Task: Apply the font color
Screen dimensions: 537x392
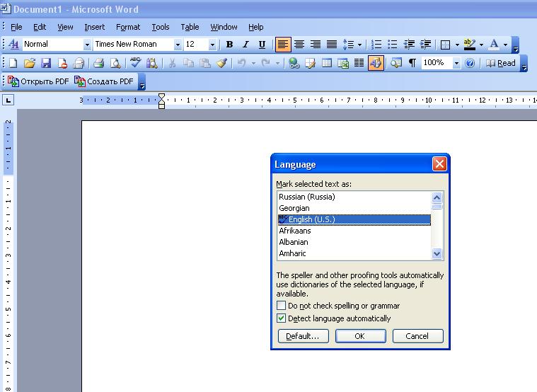Action: 494,45
